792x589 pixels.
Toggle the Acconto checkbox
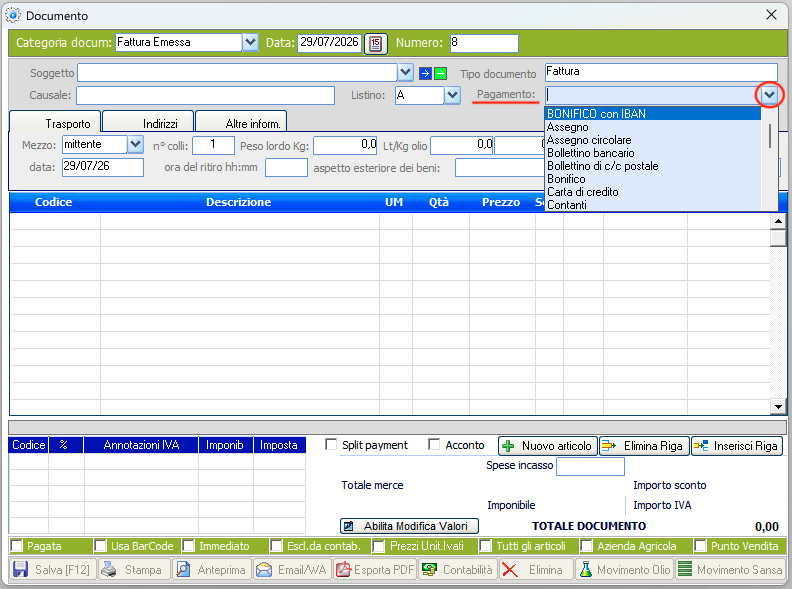(434, 445)
